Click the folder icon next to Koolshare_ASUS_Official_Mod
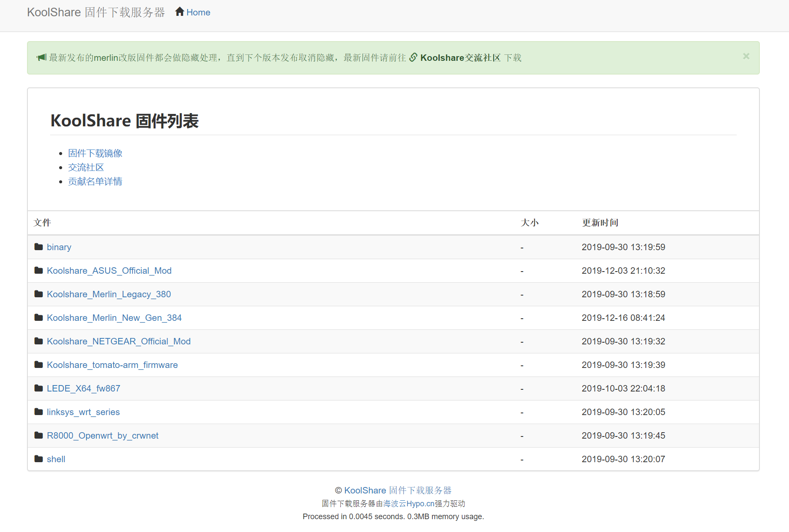The height and width of the screenshot is (532, 789). click(39, 270)
